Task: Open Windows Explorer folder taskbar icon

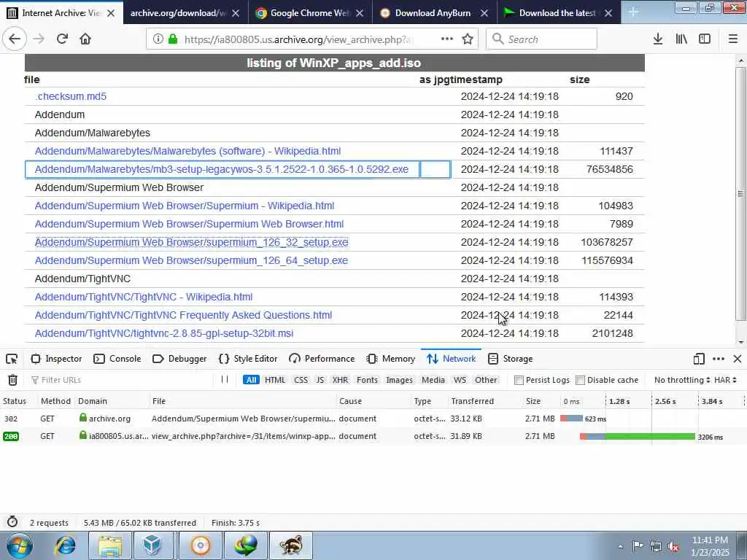Action: [x=110, y=545]
